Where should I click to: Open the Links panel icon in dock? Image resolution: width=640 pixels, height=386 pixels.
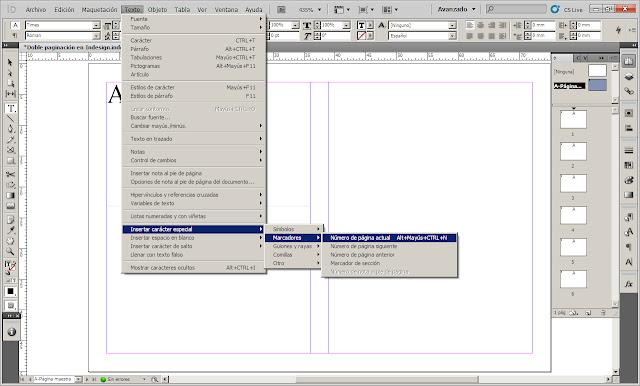pos(629,91)
